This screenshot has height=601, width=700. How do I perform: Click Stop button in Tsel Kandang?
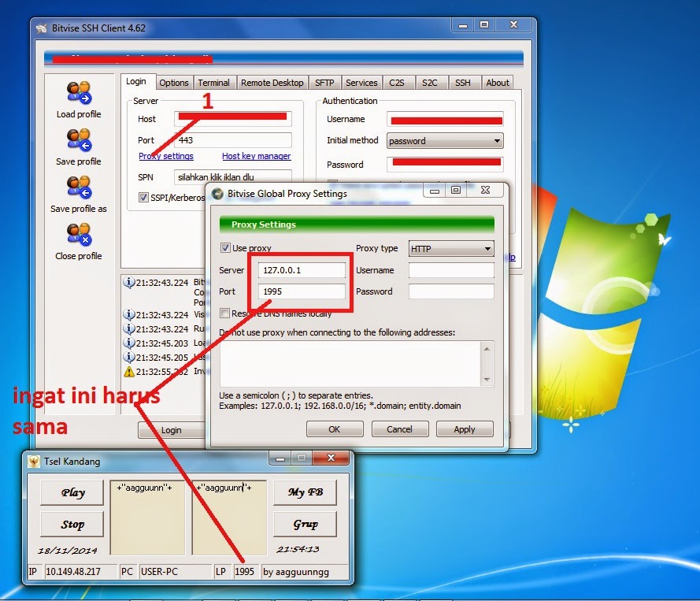pos(72,524)
